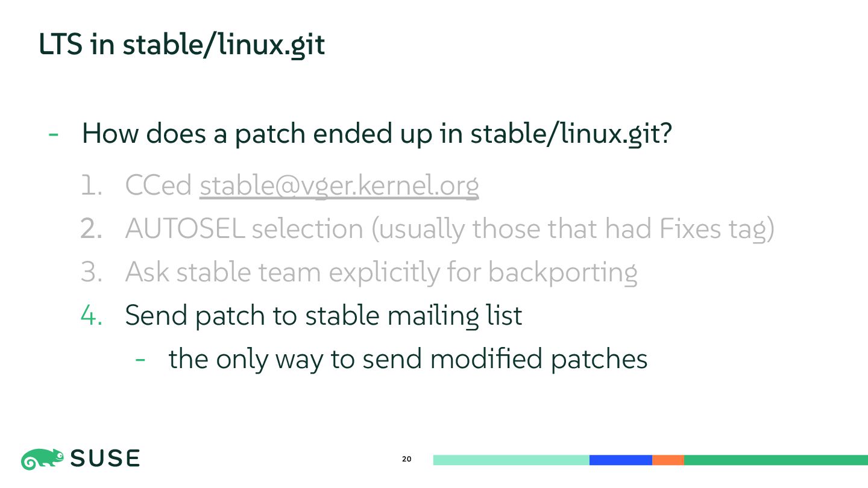Viewport: 868px width, 488px height.
Task: Click the blue progress bar segment
Action: pyautogui.click(x=621, y=460)
